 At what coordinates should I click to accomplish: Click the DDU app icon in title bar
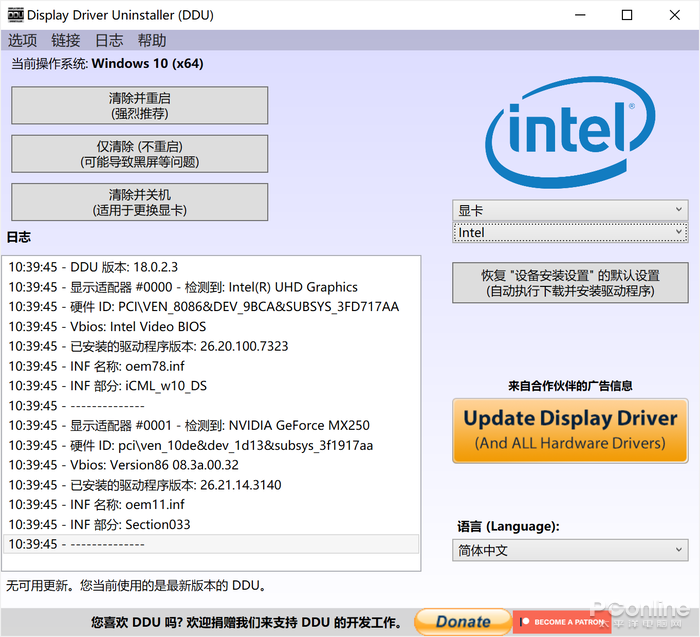[x=14, y=15]
